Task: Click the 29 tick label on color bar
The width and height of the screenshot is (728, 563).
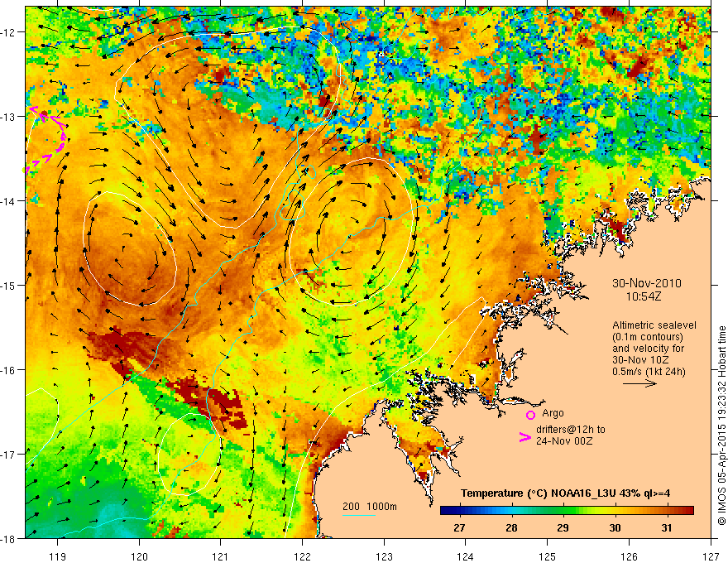Action: pos(563,527)
